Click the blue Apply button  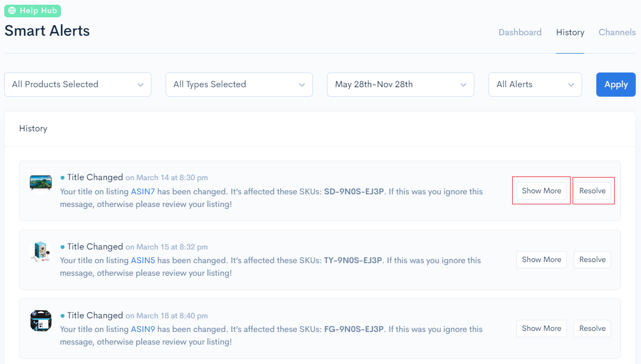pos(616,85)
